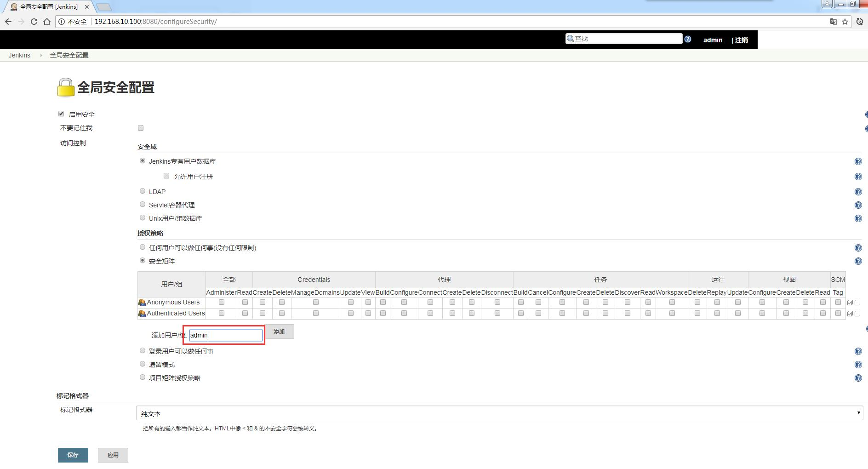Check 全部 Read for Authenticated Users
The height and width of the screenshot is (469, 868).
click(x=245, y=313)
